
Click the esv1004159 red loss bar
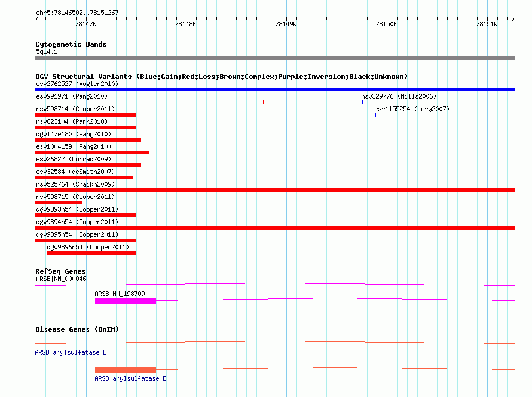click(x=92, y=152)
